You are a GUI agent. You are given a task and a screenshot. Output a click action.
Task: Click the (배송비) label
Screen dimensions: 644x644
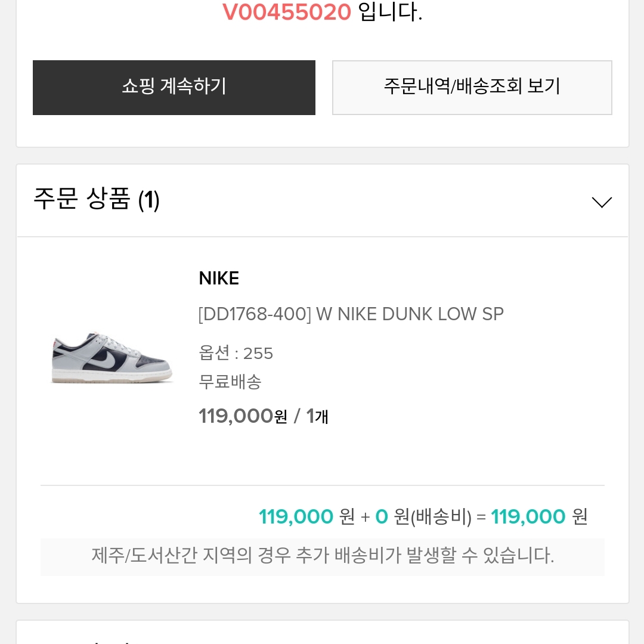441,516
